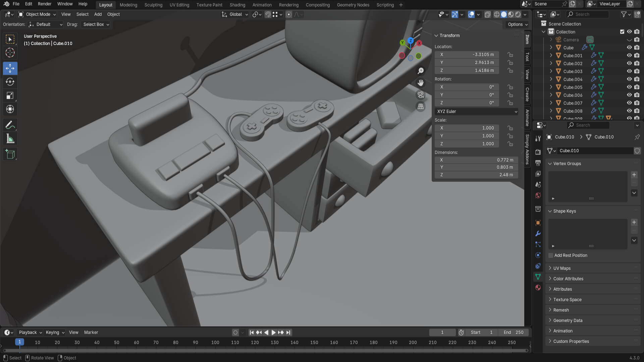This screenshot has height=362, width=644.
Task: Open the Render menu
Action: tap(45, 4)
